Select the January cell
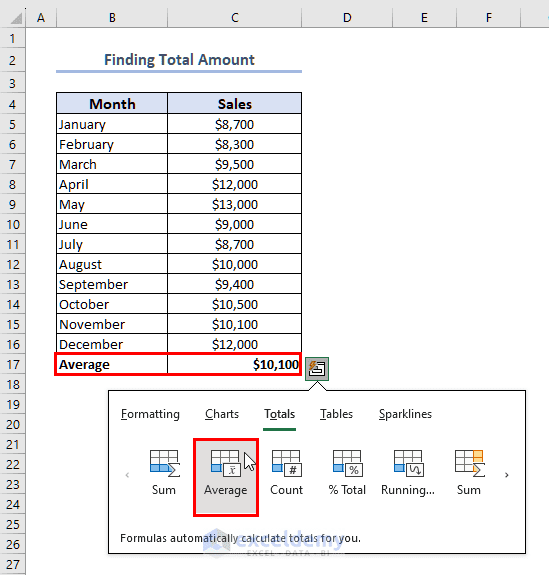Viewport: 549px width, 575px height. 112,124
